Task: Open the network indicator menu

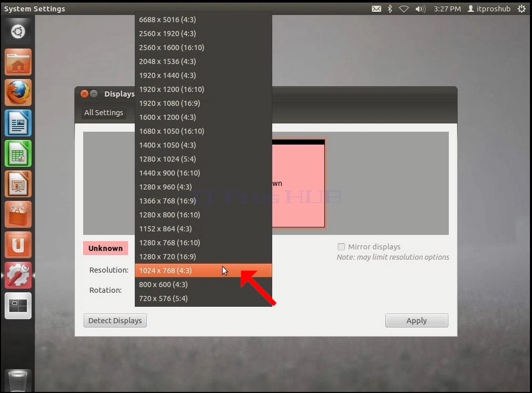Action: [404, 9]
